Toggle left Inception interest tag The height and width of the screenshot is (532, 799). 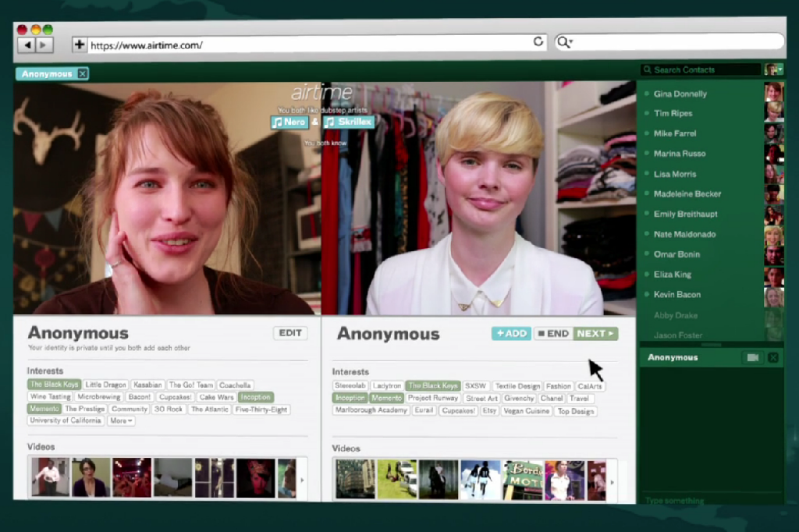pyautogui.click(x=255, y=397)
